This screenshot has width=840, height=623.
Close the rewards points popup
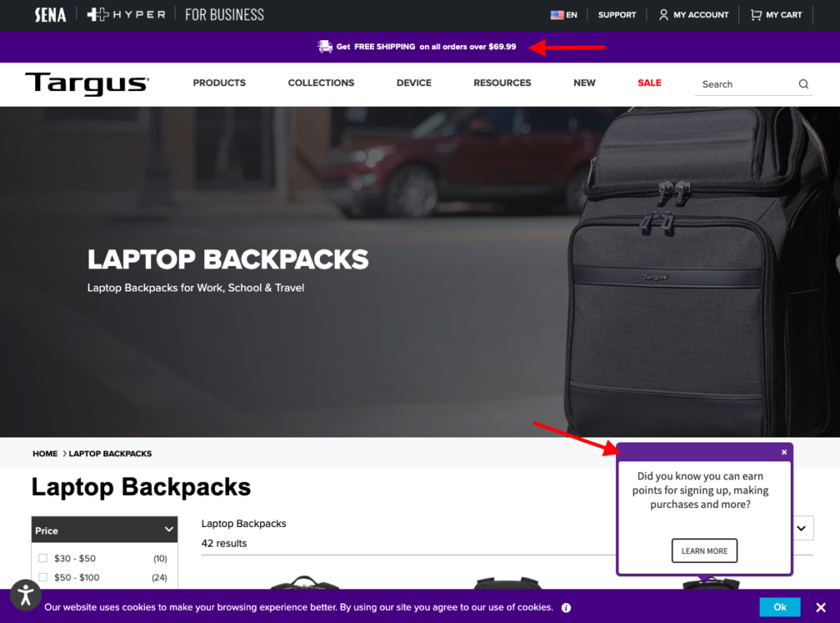point(783,452)
